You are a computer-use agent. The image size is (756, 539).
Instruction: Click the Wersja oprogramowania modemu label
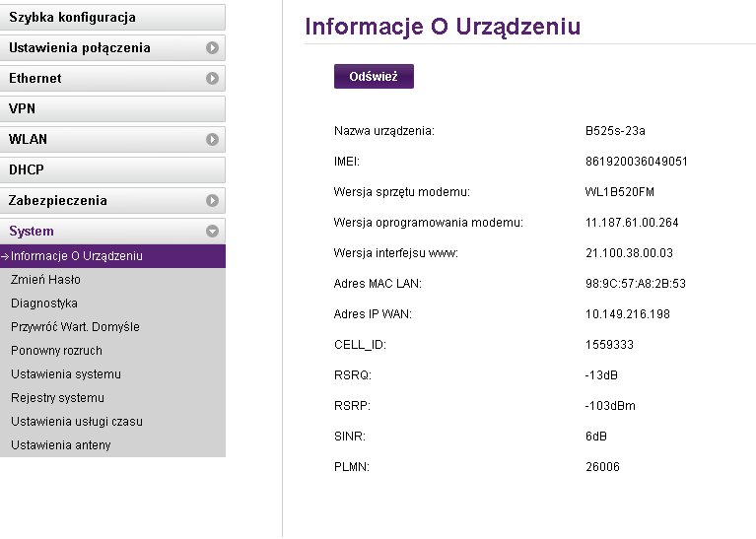428,223
